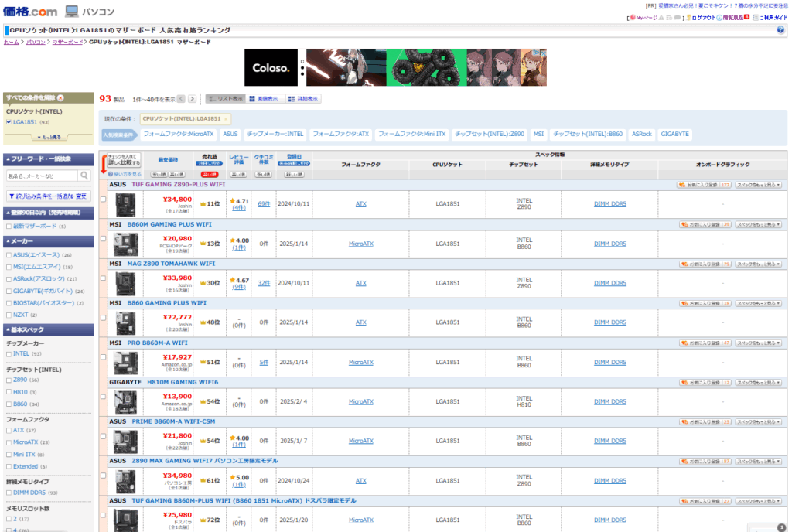Image resolution: width=792 pixels, height=532 pixels.
Task: Click the TUF GAMING Z890-PLUS WIFI product thumbnail
Action: tap(125, 204)
